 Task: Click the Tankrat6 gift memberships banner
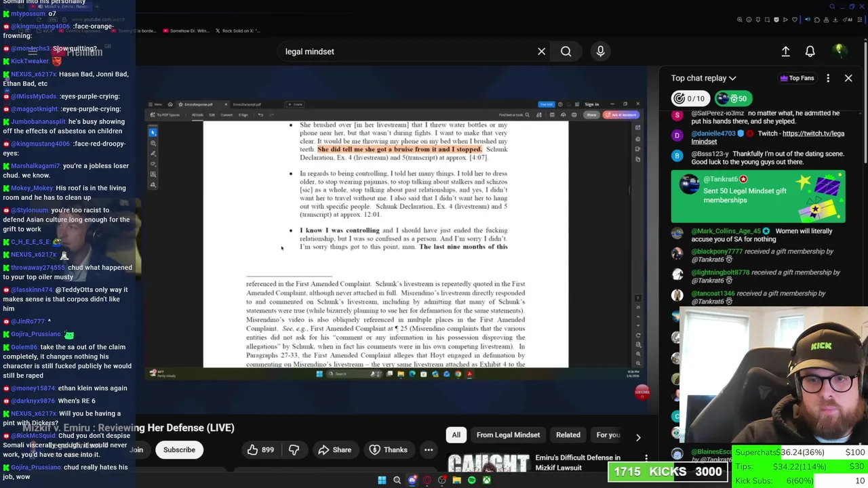click(758, 197)
